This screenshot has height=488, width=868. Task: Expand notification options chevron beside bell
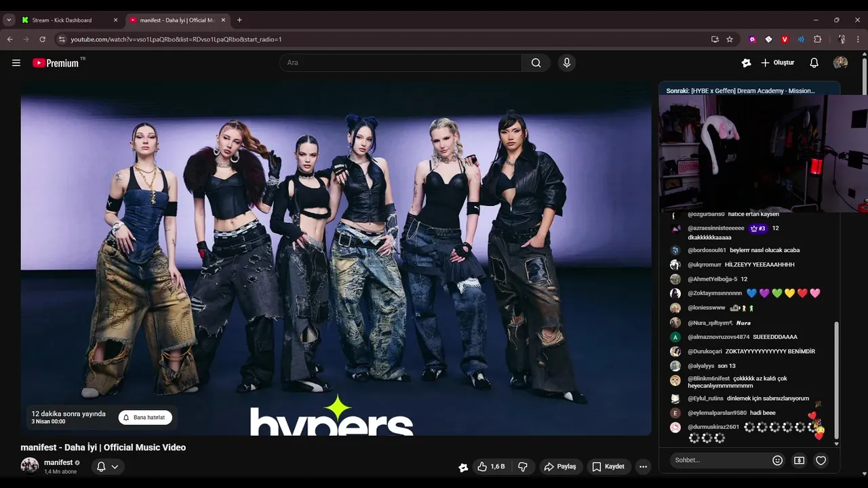click(115, 466)
